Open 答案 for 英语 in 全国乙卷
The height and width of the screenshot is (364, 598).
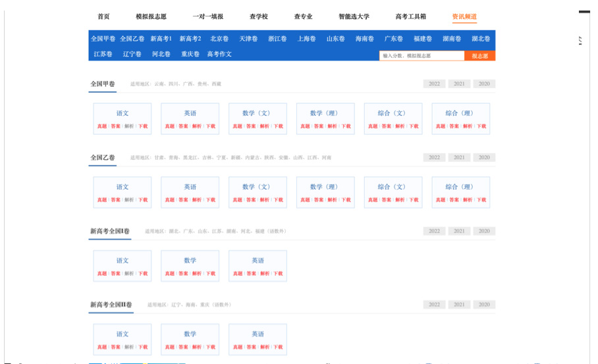[183, 200]
